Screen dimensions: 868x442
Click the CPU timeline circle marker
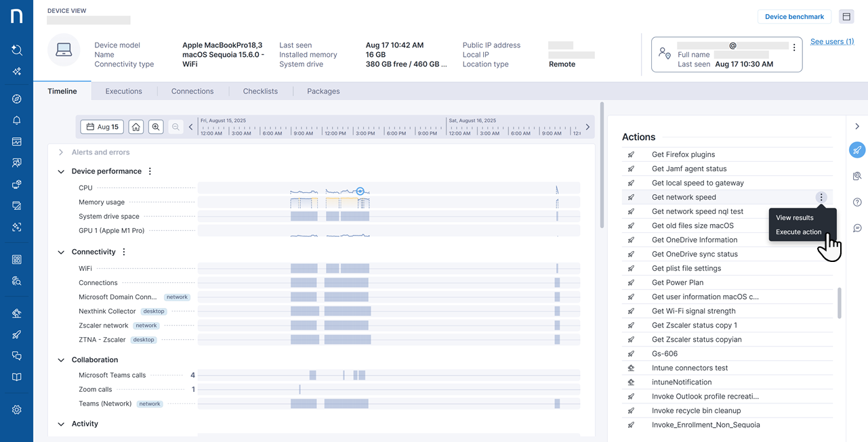[x=360, y=192]
